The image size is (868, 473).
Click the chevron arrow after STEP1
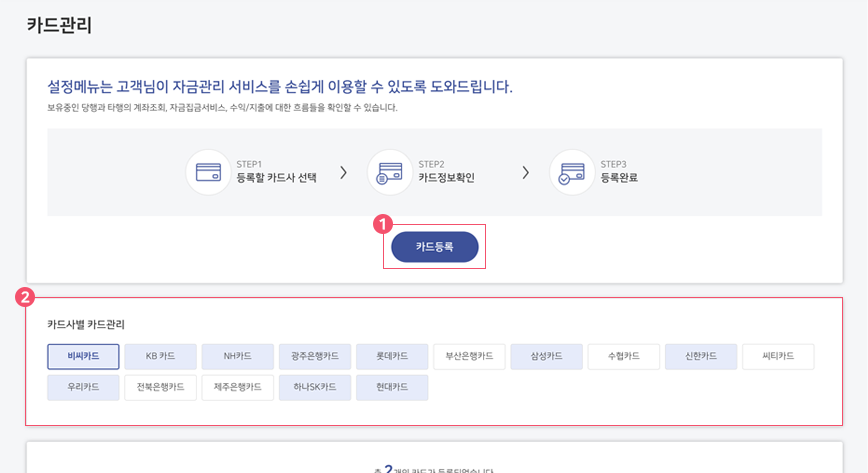344,173
